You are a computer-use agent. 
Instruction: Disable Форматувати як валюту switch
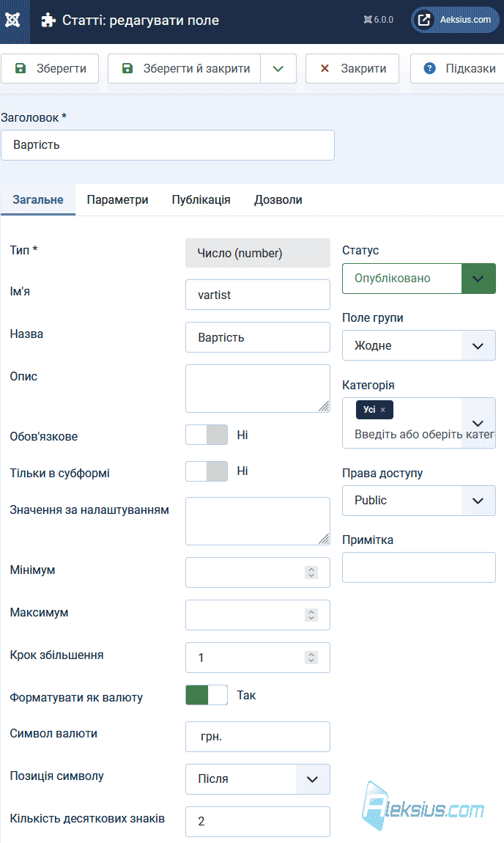click(x=207, y=695)
